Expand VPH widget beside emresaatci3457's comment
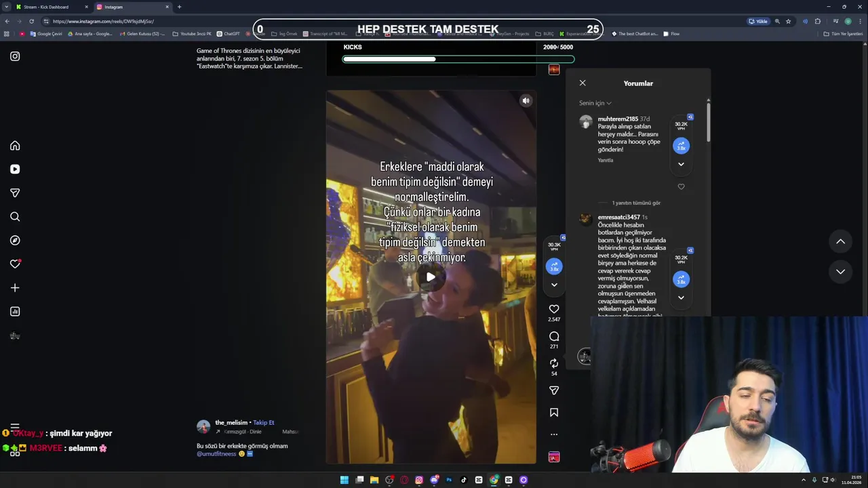 [x=681, y=298]
